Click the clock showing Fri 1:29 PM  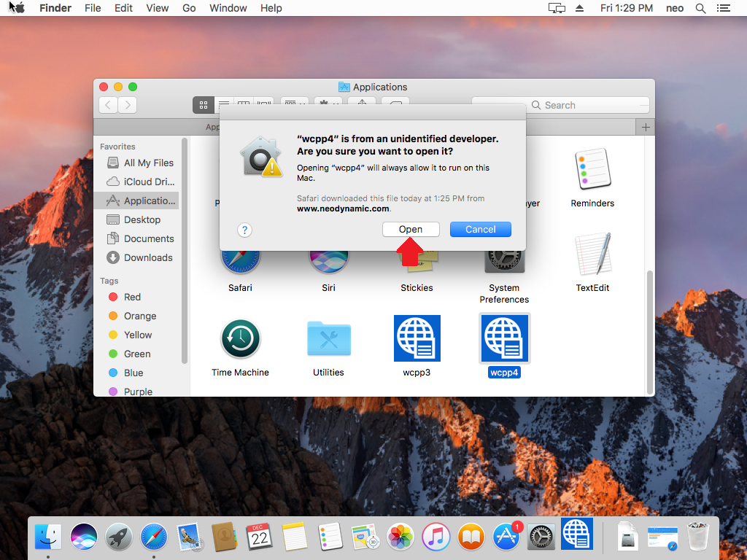click(x=627, y=8)
